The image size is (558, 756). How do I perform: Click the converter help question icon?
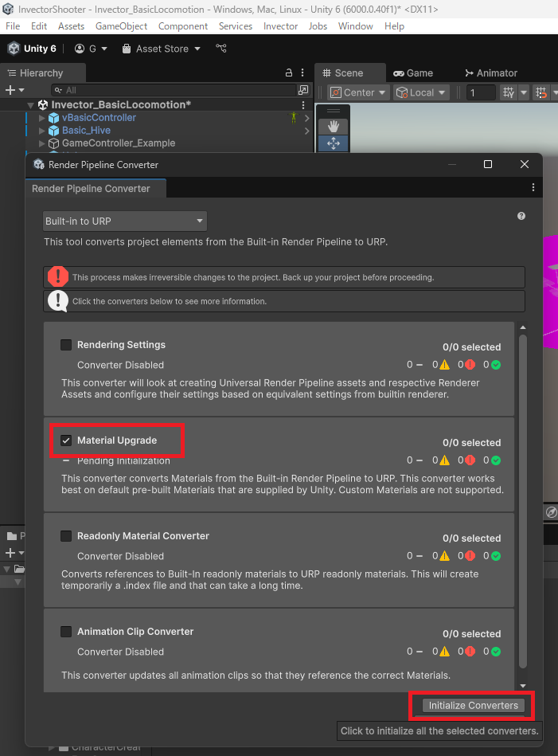tap(521, 216)
